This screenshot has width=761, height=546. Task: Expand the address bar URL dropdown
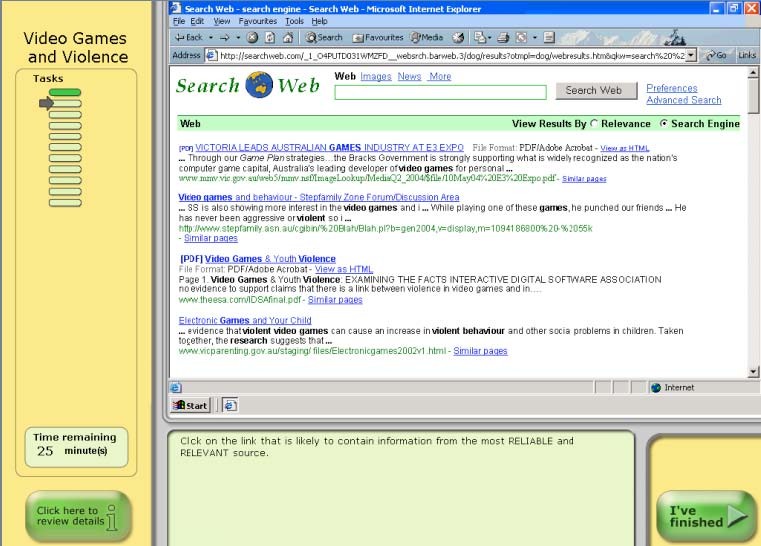coord(692,56)
